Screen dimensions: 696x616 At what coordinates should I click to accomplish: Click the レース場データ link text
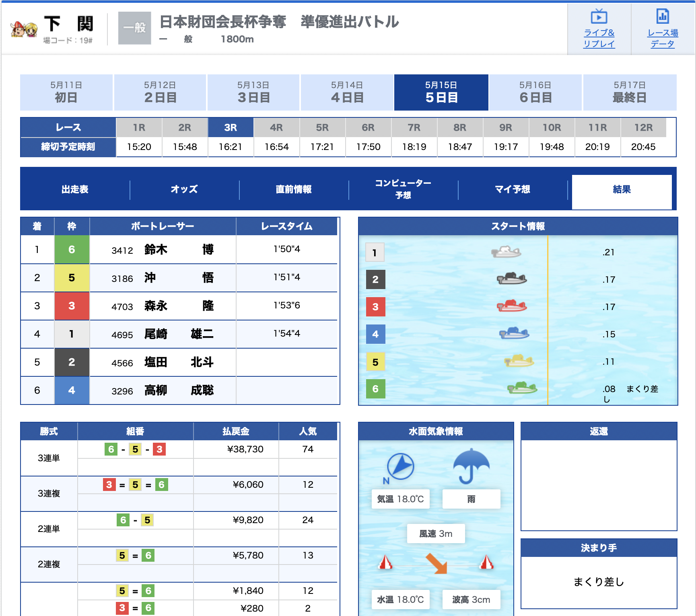click(x=662, y=38)
